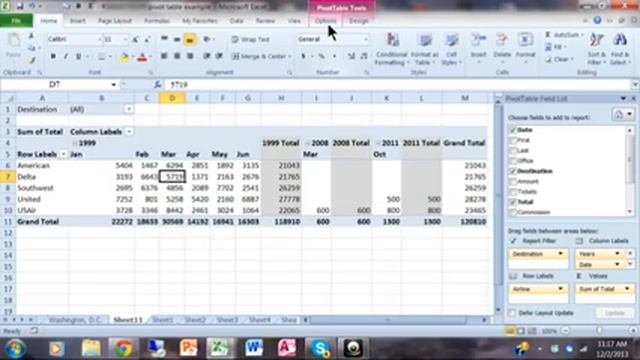Open the Years field dropdown in Column Labels
Screen dimensions: 640x360
[x=617, y=254]
